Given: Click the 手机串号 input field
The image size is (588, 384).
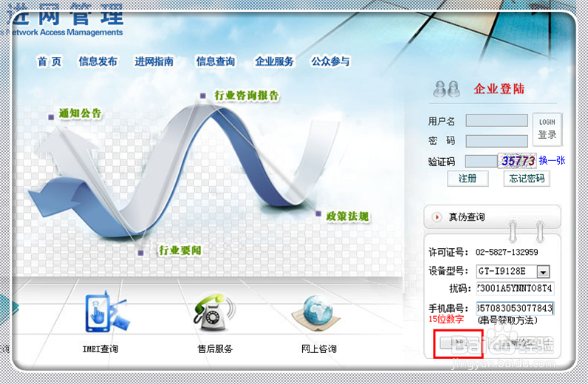Looking at the screenshot, I should pyautogui.click(x=515, y=308).
